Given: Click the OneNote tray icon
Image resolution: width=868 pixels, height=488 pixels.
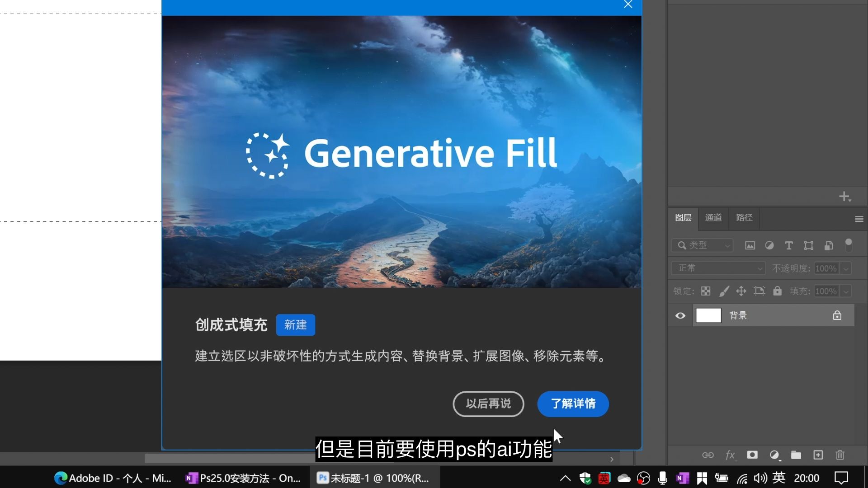Looking at the screenshot, I should click(x=682, y=478).
